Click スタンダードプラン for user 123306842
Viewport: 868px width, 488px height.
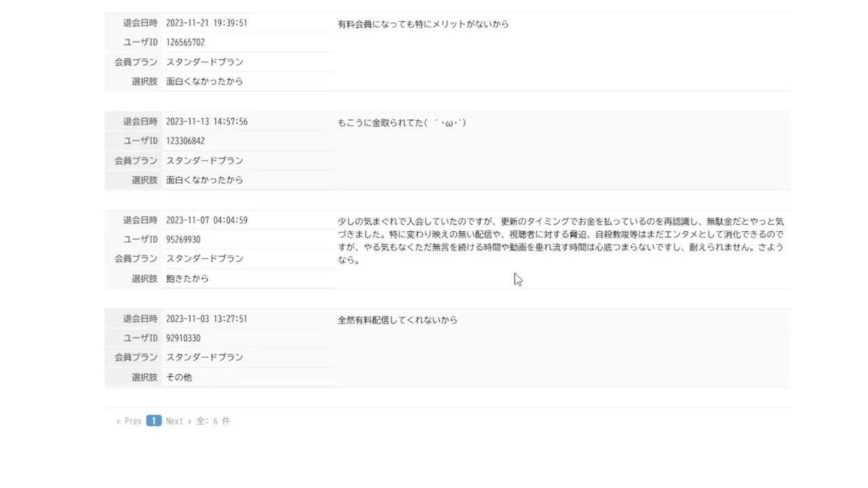pyautogui.click(x=205, y=161)
